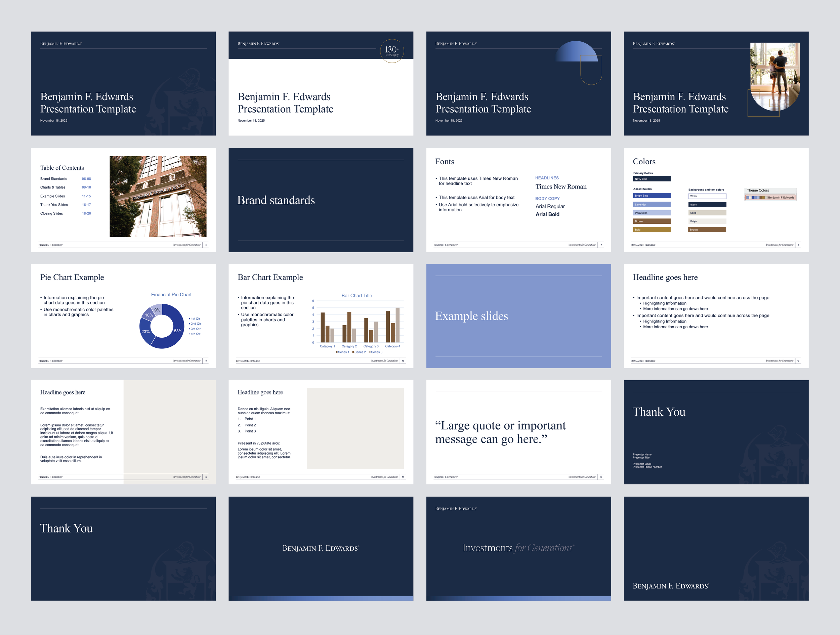Viewport: 840px width, 635px height.
Task: Select the Lavender accent swatch
Action: click(x=652, y=204)
